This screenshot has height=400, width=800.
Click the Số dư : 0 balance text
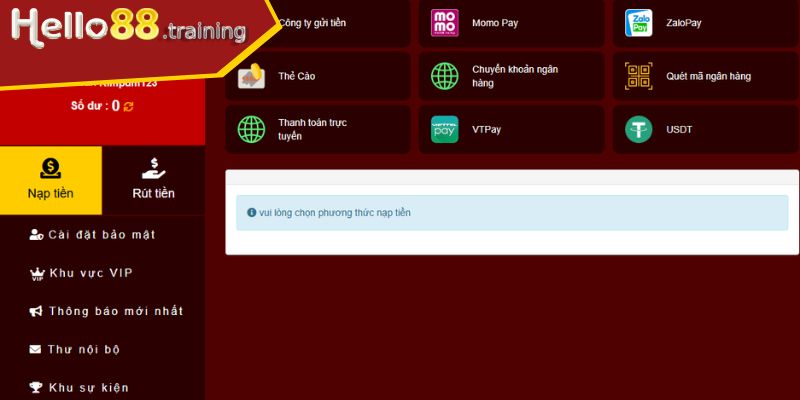(x=95, y=106)
